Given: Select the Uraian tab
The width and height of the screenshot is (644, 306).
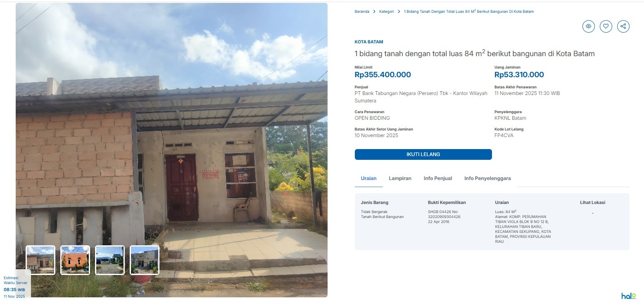Looking at the screenshot, I should click(x=368, y=178).
